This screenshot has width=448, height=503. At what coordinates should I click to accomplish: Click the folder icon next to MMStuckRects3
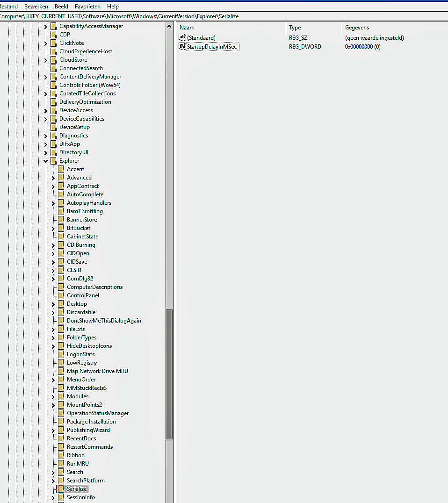(x=61, y=388)
